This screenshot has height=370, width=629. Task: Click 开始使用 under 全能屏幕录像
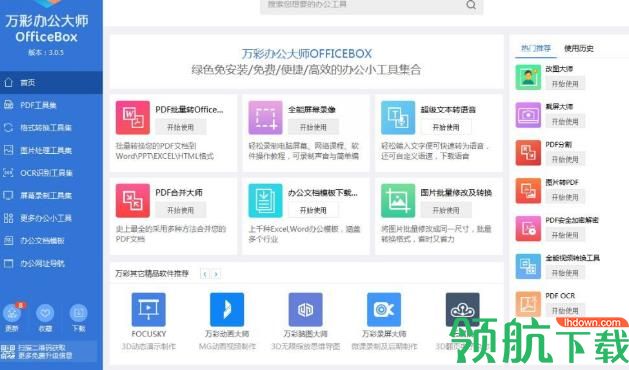pos(313,127)
